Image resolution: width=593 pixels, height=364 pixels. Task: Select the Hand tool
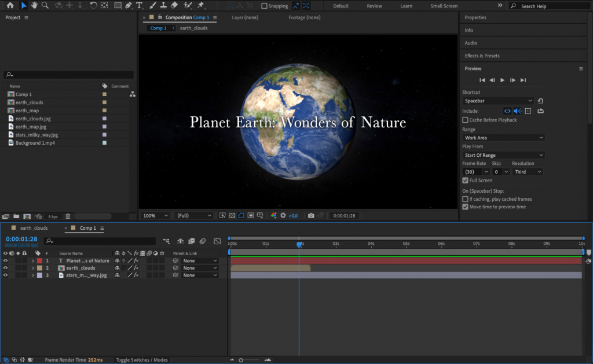click(x=35, y=5)
